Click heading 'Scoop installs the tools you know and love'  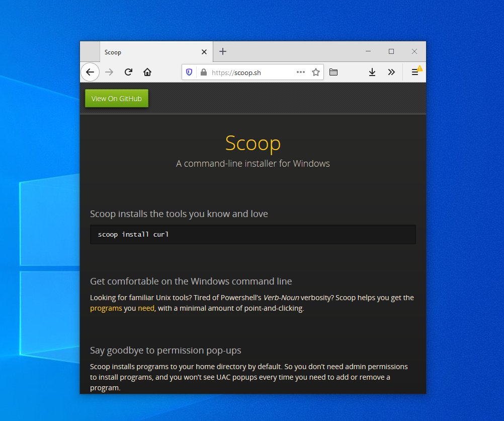179,214
